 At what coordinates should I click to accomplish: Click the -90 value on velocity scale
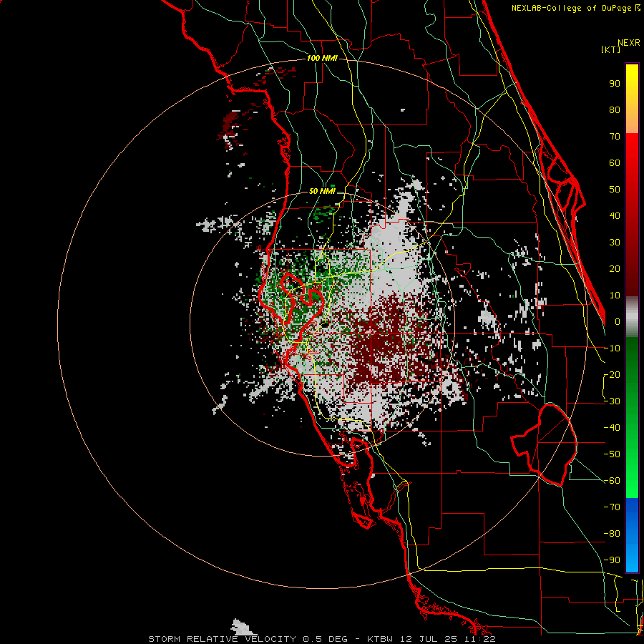[x=612, y=560]
